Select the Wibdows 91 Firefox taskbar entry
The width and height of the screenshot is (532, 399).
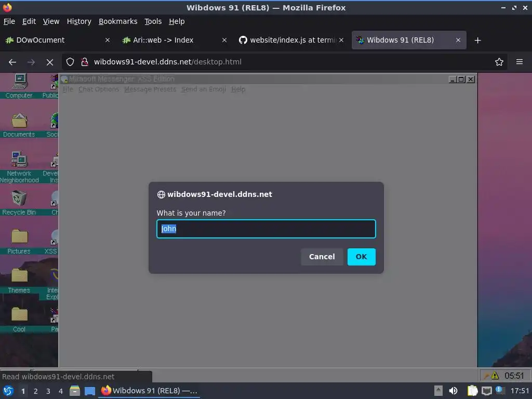coord(149,391)
